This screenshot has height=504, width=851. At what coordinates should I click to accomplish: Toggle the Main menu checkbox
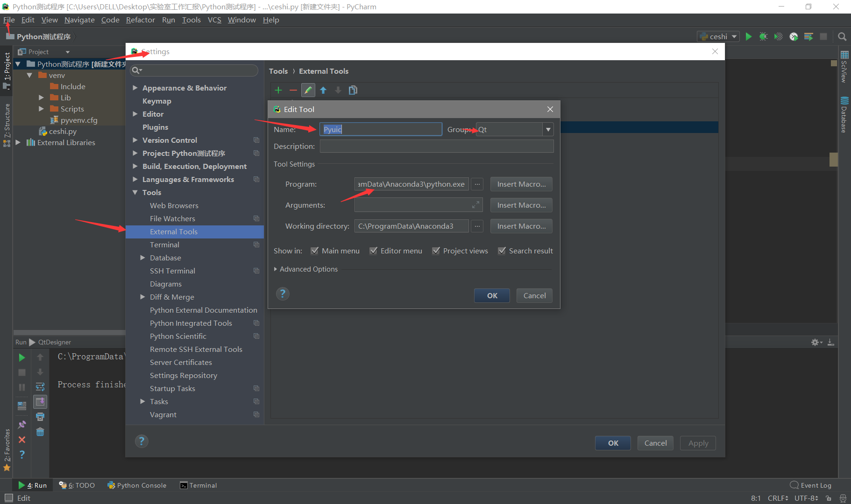pyautogui.click(x=315, y=251)
